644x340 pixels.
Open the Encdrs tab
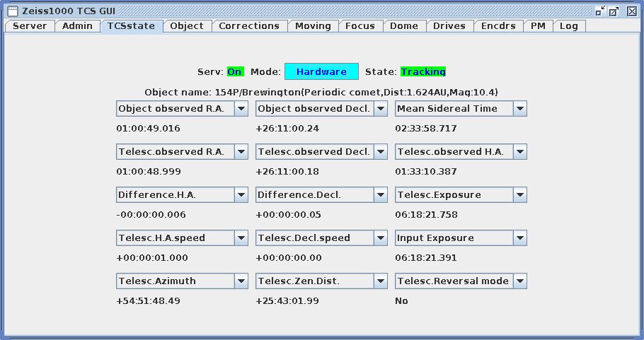pyautogui.click(x=498, y=26)
